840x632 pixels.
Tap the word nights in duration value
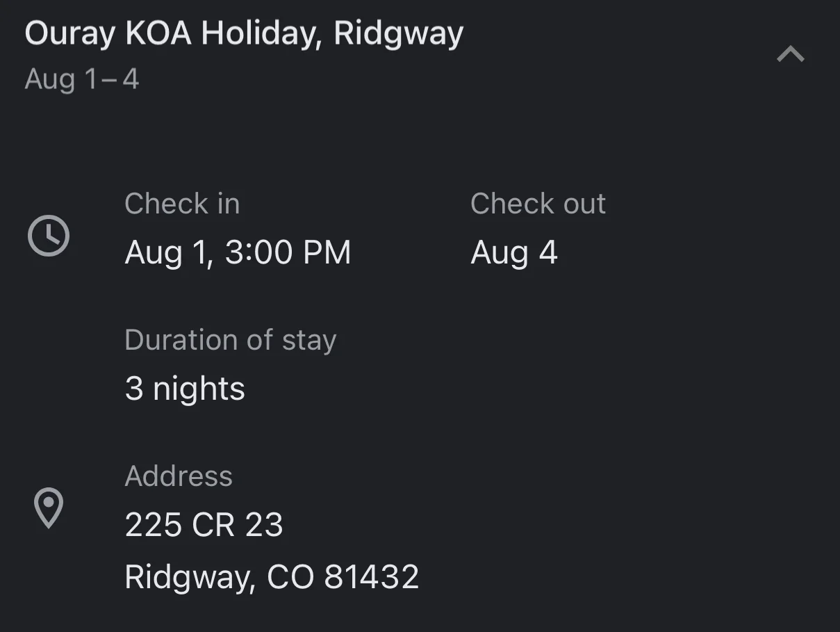pyautogui.click(x=199, y=388)
